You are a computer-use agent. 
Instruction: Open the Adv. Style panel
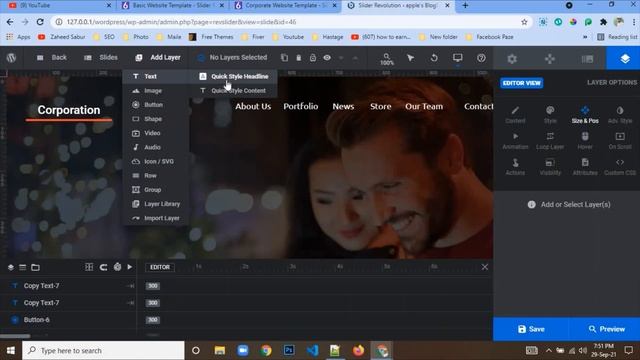click(x=620, y=115)
